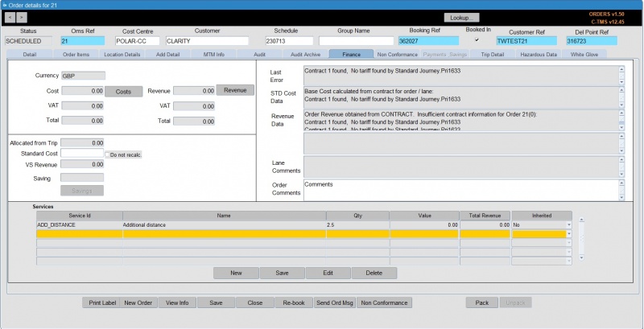
Task: Click the Qty cell showing 2.5
Action: point(357,225)
